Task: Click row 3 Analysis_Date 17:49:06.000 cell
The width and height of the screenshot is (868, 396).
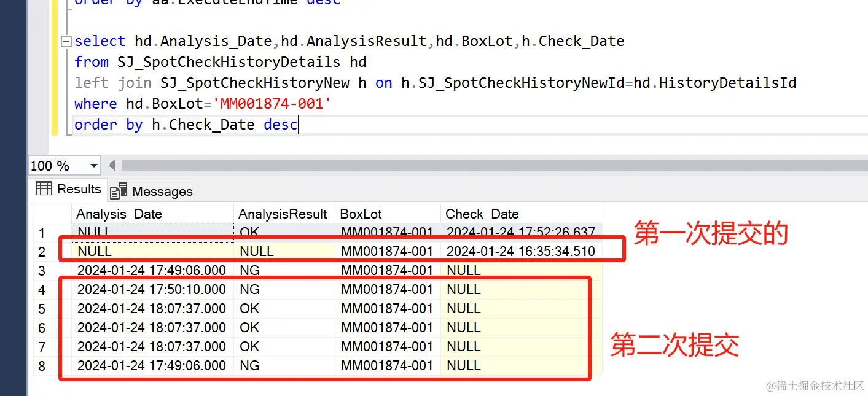Action: (x=153, y=270)
